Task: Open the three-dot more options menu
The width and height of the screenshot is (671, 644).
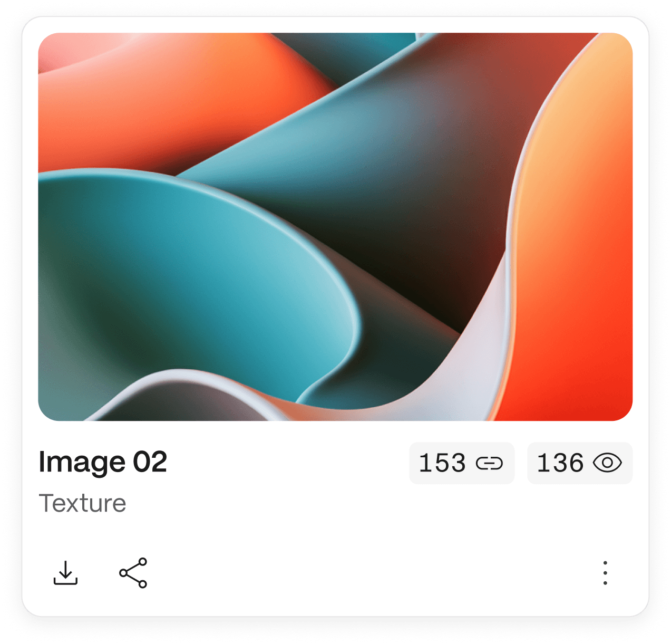Action: coord(605,573)
